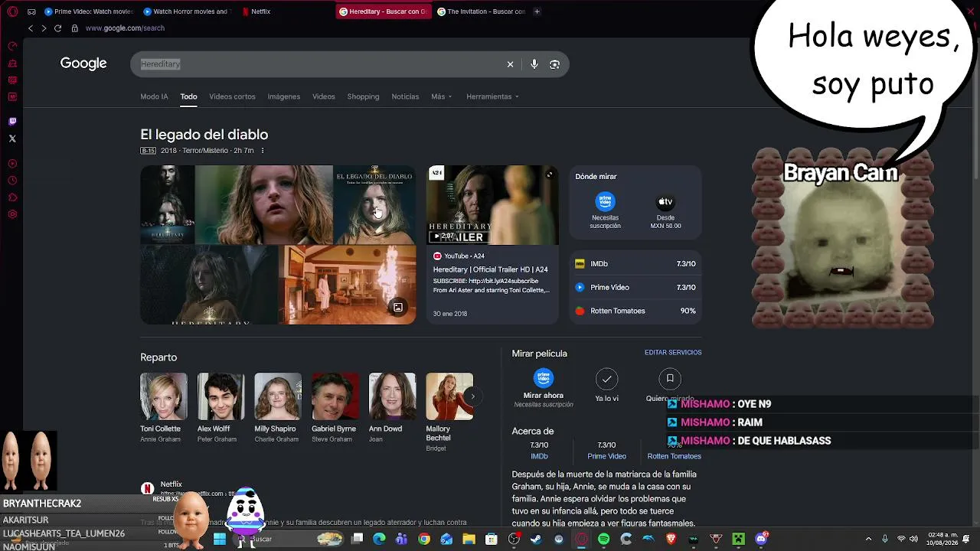This screenshot has height=551, width=980.
Task: Add movie to want-to-watch list
Action: click(670, 385)
